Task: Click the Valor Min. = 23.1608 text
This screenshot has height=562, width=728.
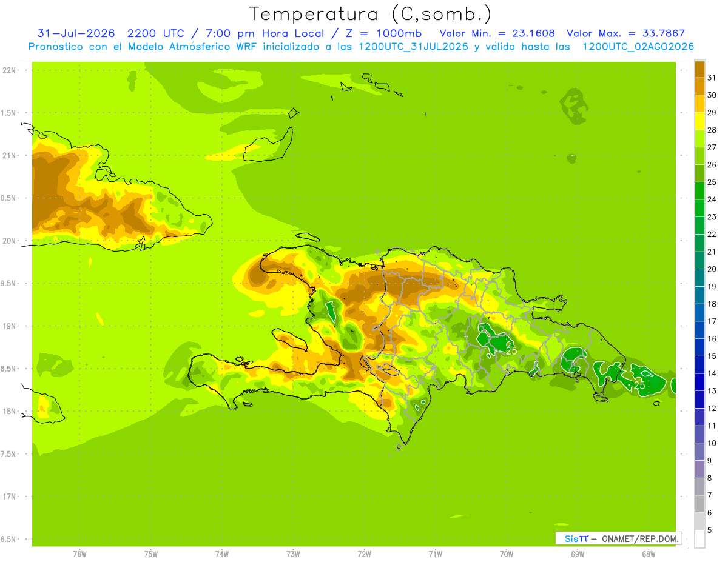Action: coord(497,33)
